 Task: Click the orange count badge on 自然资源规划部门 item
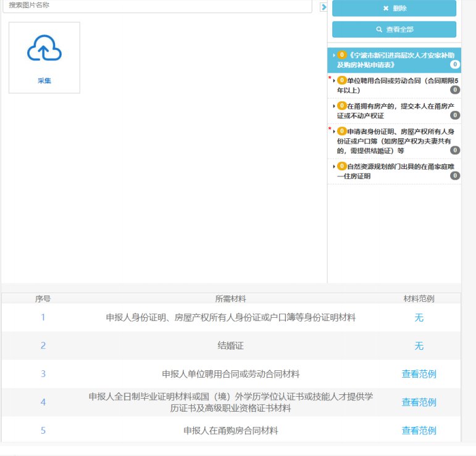(x=342, y=167)
